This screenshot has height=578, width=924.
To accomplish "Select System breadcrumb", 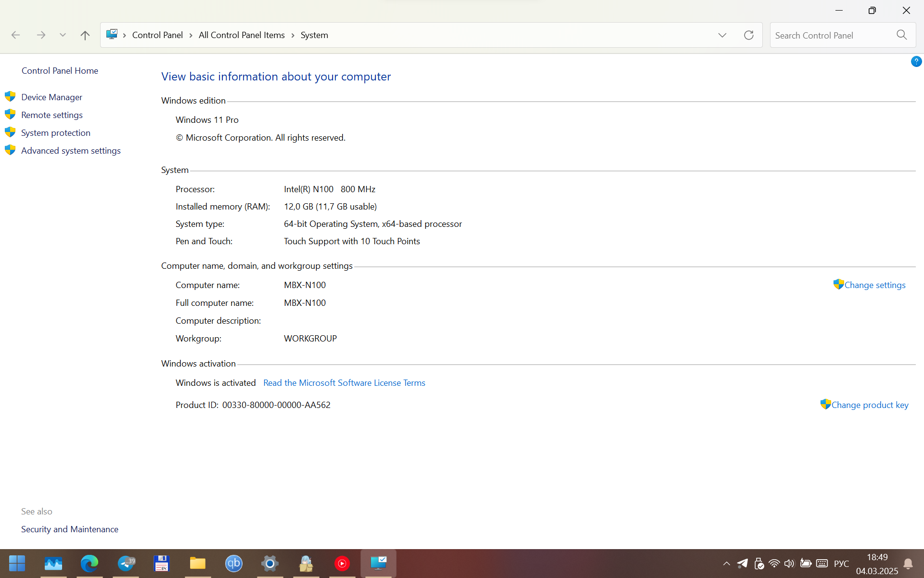I will pos(314,35).
